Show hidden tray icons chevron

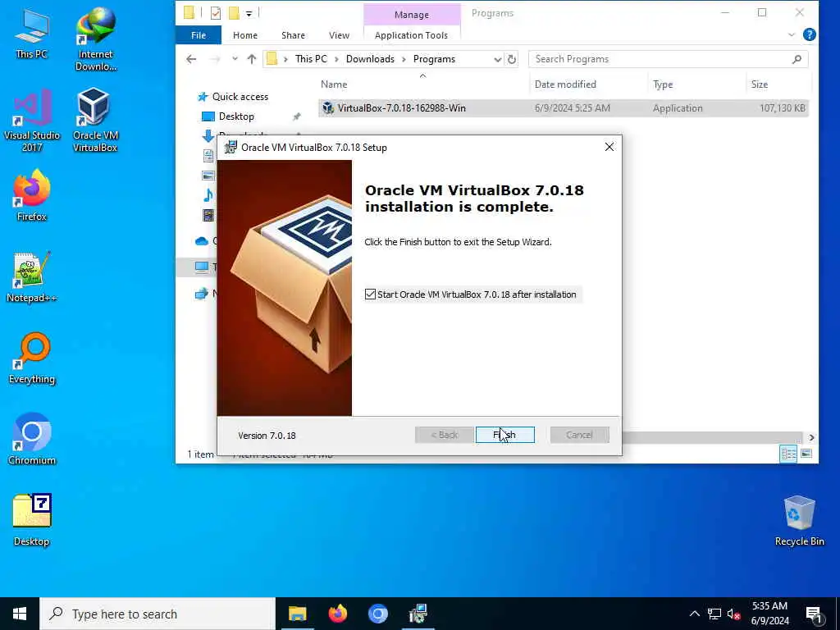point(694,614)
